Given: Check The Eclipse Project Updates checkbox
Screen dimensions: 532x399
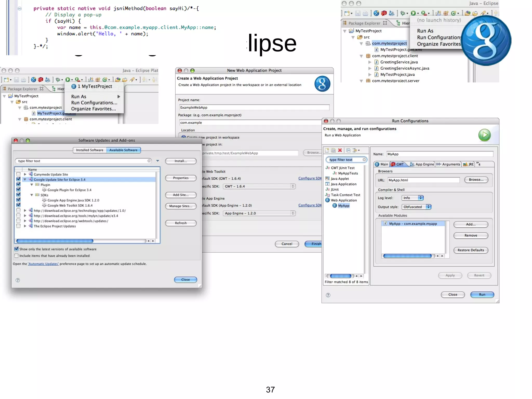Looking at the screenshot, I should pyautogui.click(x=18, y=226).
